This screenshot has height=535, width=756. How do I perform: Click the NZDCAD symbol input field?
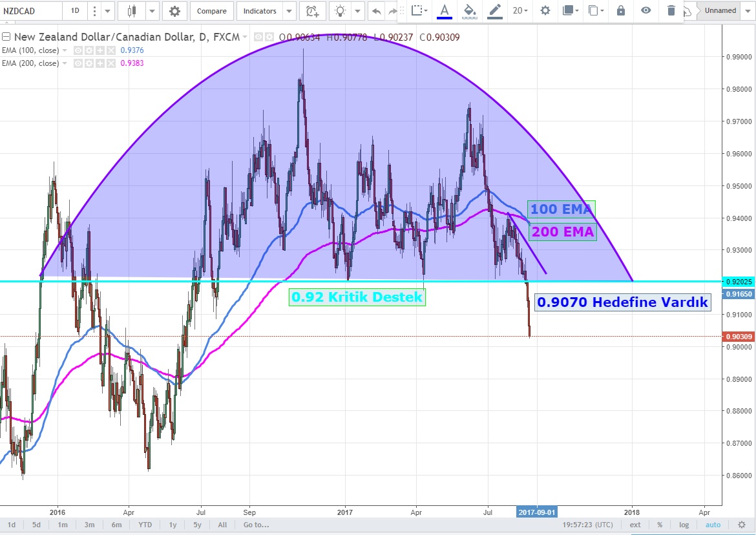click(x=31, y=11)
